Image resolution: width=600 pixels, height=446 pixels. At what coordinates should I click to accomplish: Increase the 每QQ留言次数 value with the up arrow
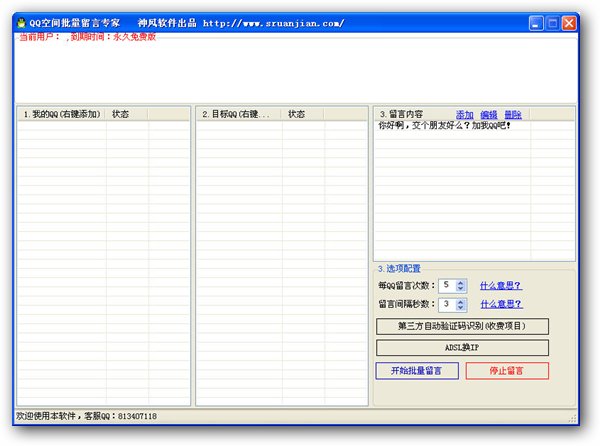tap(461, 283)
